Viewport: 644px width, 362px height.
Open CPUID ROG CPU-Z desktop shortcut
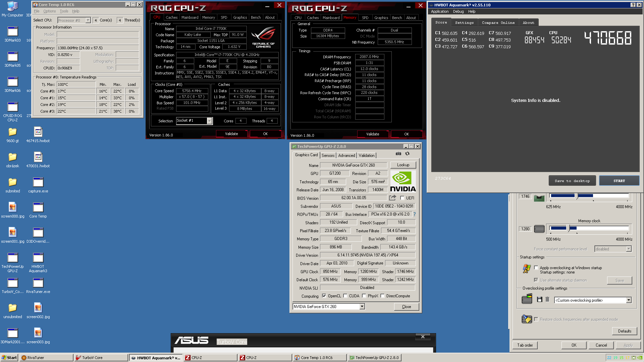[13, 112]
